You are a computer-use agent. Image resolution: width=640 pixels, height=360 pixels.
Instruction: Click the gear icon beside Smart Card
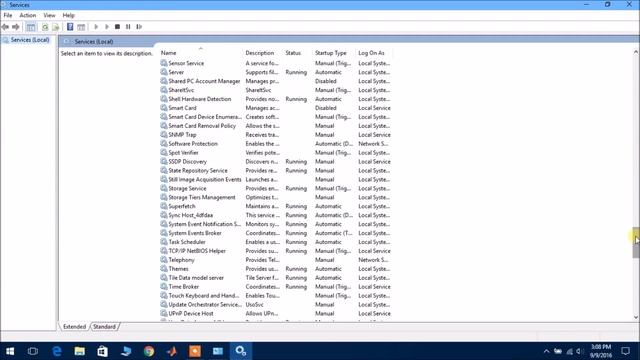(164, 108)
